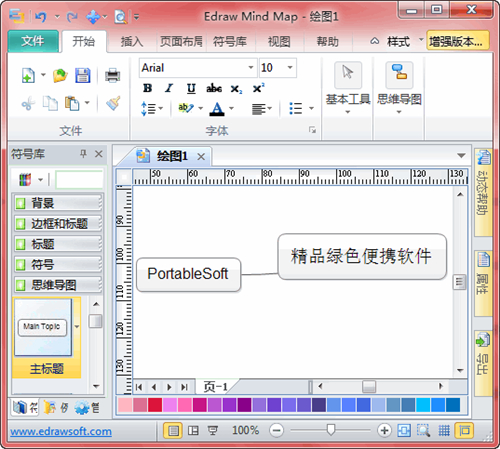
Task: Toggle superscript formatting
Action: (258, 88)
